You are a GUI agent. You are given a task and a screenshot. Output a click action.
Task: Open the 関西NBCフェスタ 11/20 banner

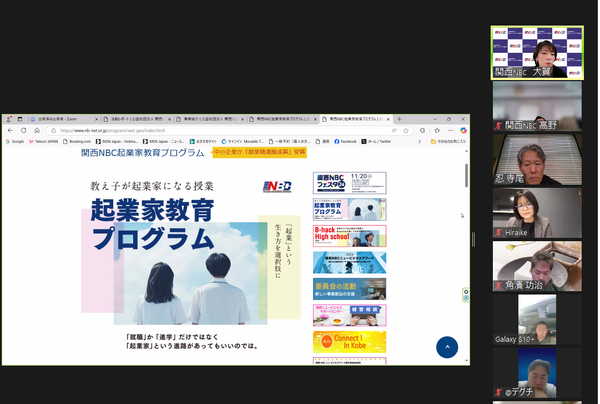pyautogui.click(x=350, y=183)
